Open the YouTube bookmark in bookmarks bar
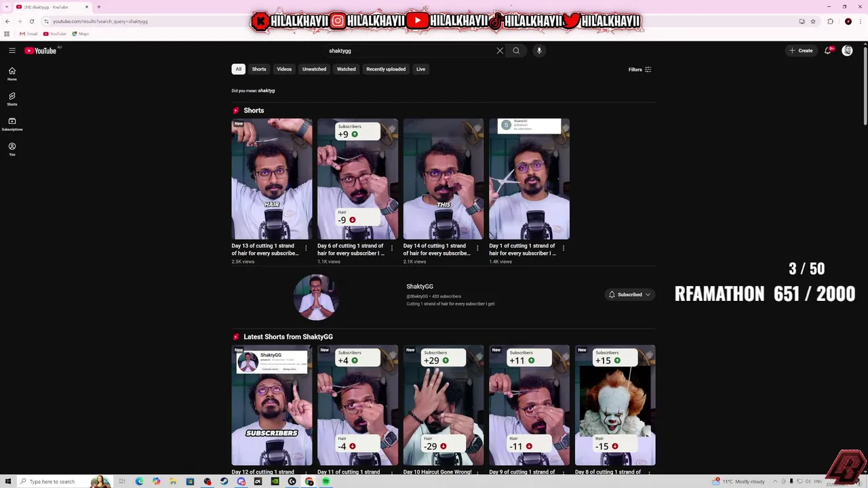 click(x=55, y=33)
